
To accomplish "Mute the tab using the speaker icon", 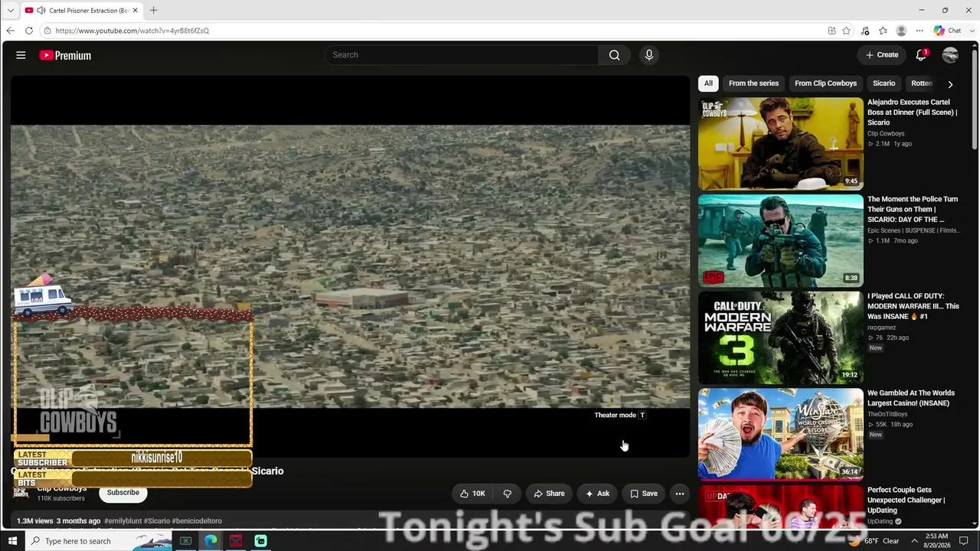I will (41, 11).
